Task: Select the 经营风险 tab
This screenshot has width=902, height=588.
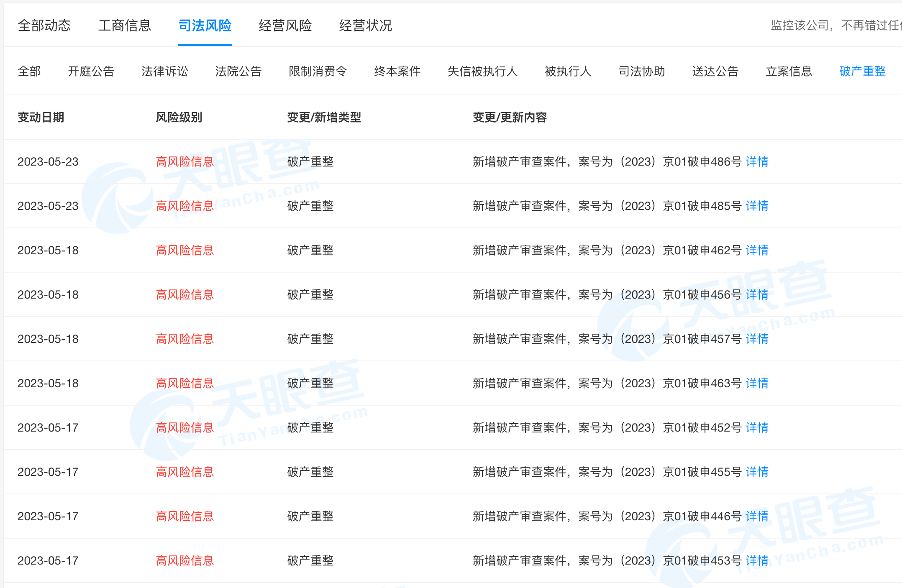Action: pyautogui.click(x=285, y=26)
